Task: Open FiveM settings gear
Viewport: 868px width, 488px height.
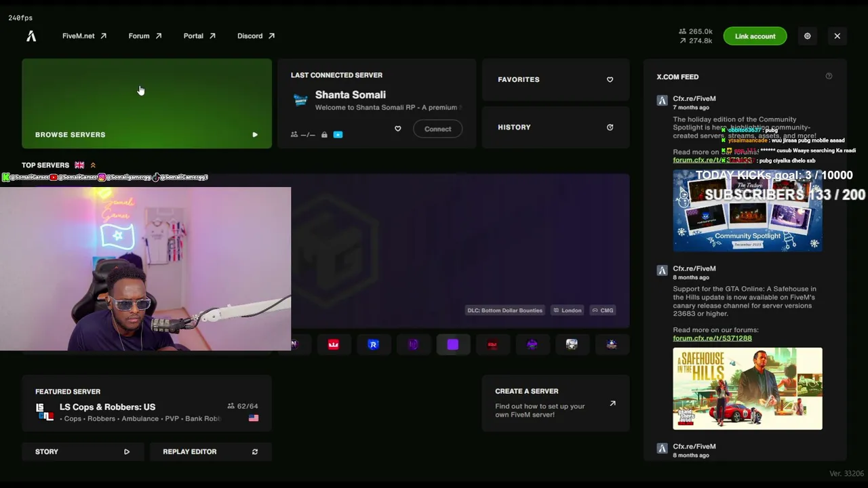Action: (807, 36)
